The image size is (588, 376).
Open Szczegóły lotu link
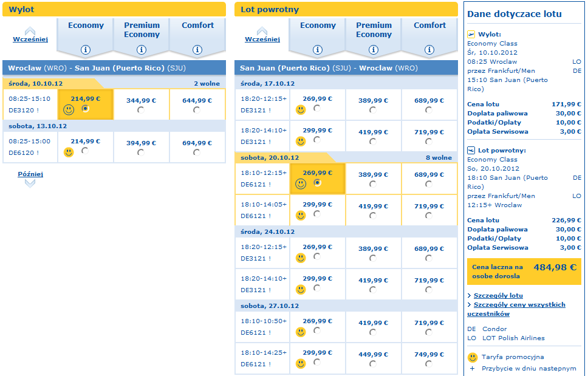tap(498, 295)
